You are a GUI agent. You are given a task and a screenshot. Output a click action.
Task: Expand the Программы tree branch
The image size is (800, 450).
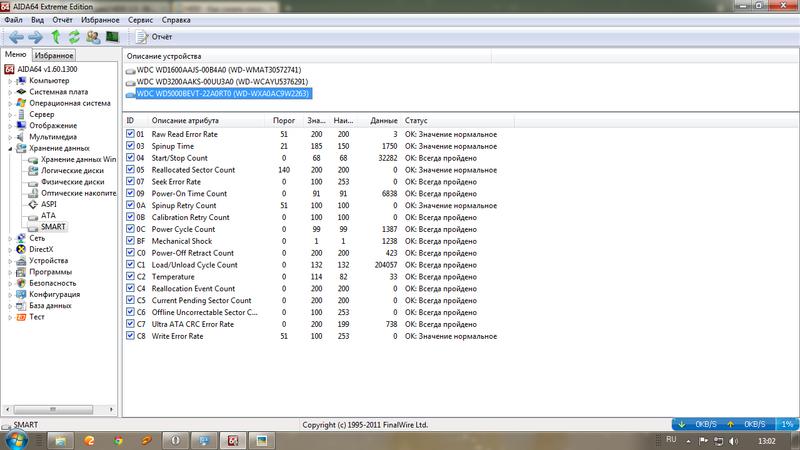10,272
